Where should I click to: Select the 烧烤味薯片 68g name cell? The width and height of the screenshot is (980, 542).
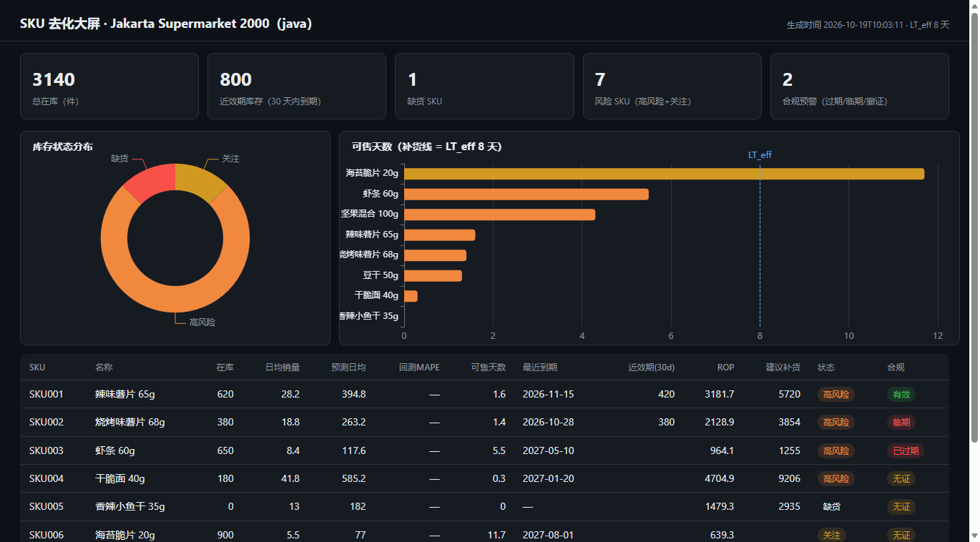[x=130, y=422]
